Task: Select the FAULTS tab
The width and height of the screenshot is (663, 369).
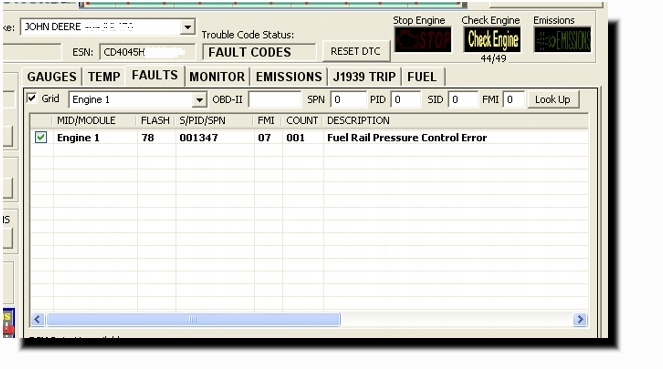Action: (155, 75)
